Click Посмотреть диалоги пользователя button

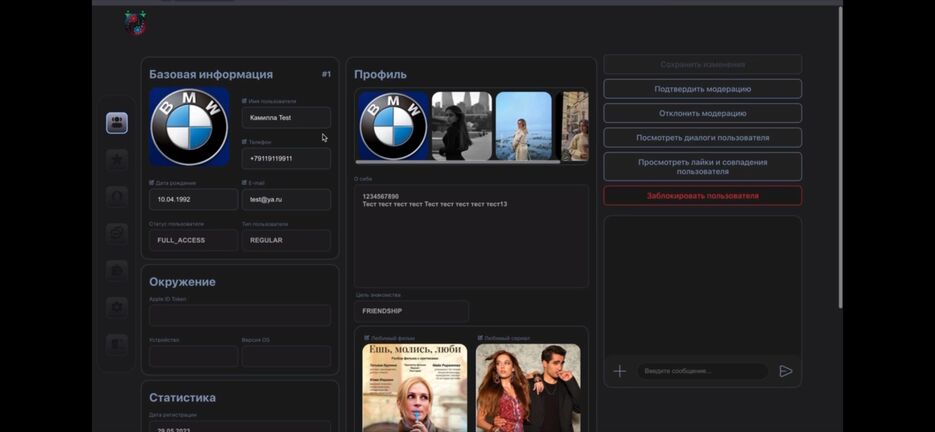702,138
